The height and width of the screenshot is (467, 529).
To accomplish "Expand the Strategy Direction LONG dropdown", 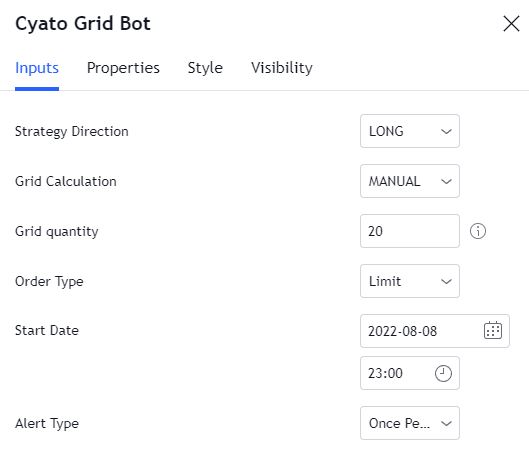I will [410, 131].
